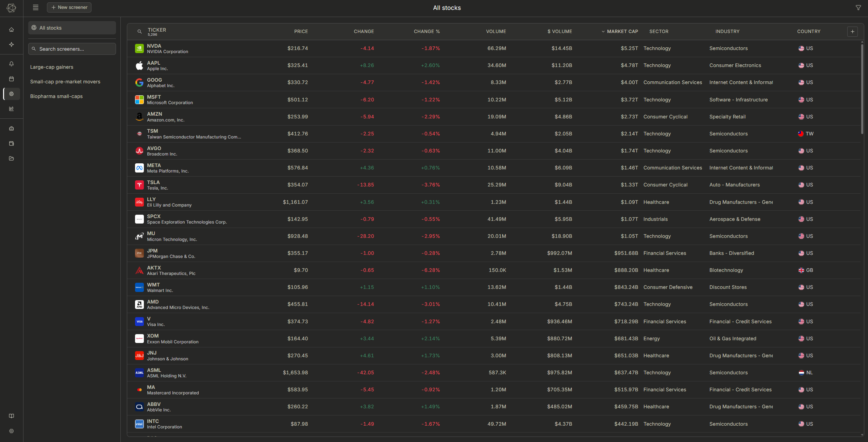The width and height of the screenshot is (868, 442).
Task: Open Small-cap pre-market movers screener
Action: (65, 82)
